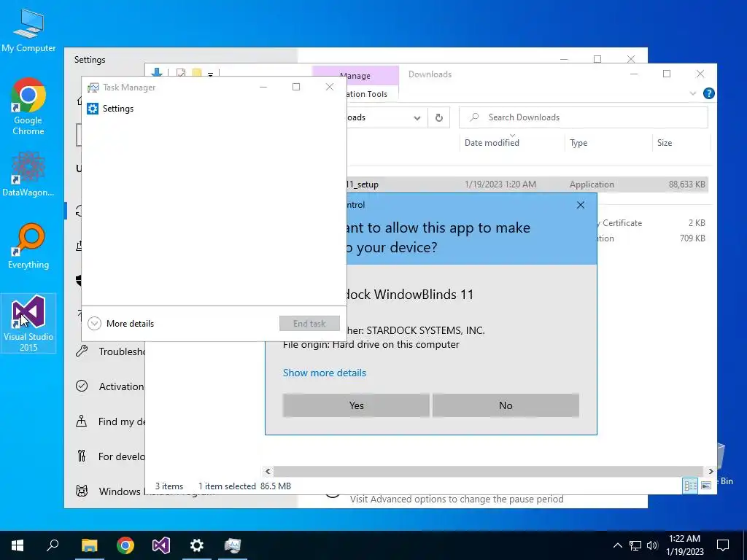
Task: Switch Explorer to large icons view
Action: click(706, 486)
